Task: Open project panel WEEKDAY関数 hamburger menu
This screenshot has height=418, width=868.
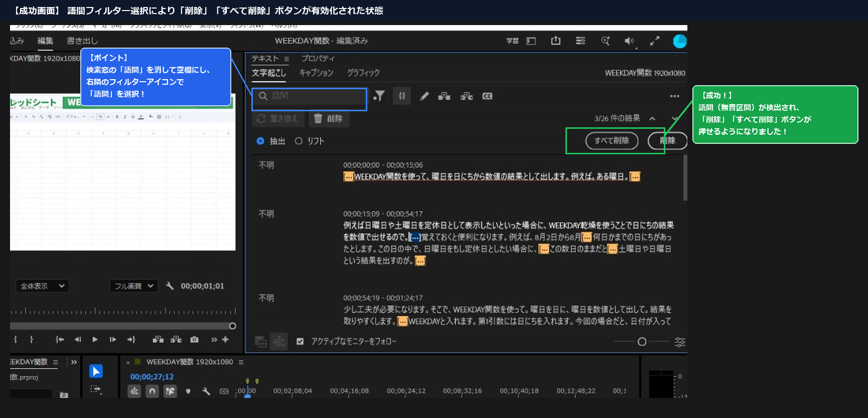Action: 55,362
